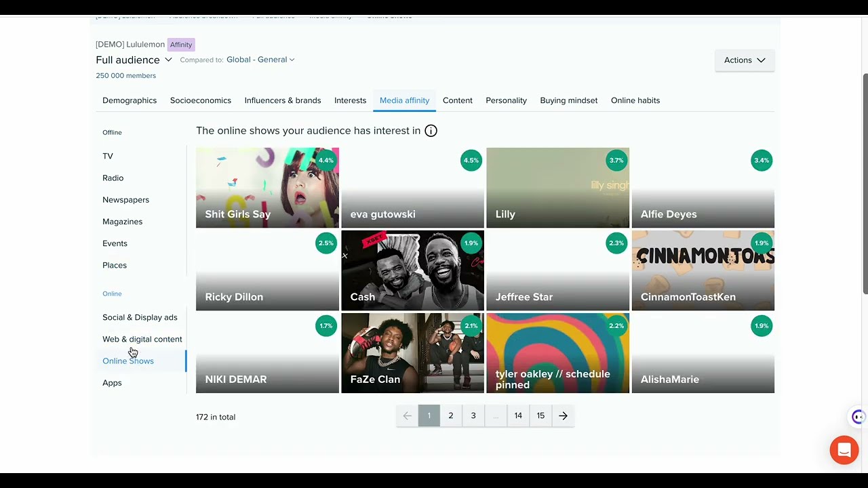Click the 1.9% badge on CinnamonToastKen

tap(762, 243)
